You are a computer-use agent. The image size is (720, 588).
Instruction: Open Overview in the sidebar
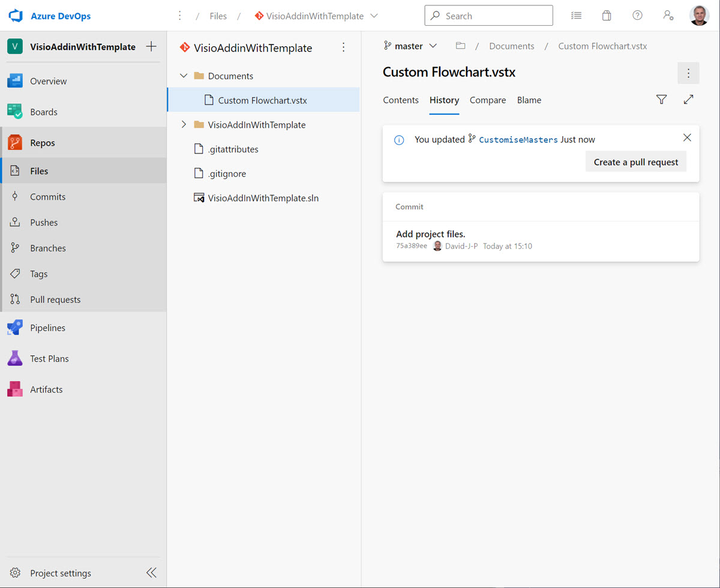(83, 81)
